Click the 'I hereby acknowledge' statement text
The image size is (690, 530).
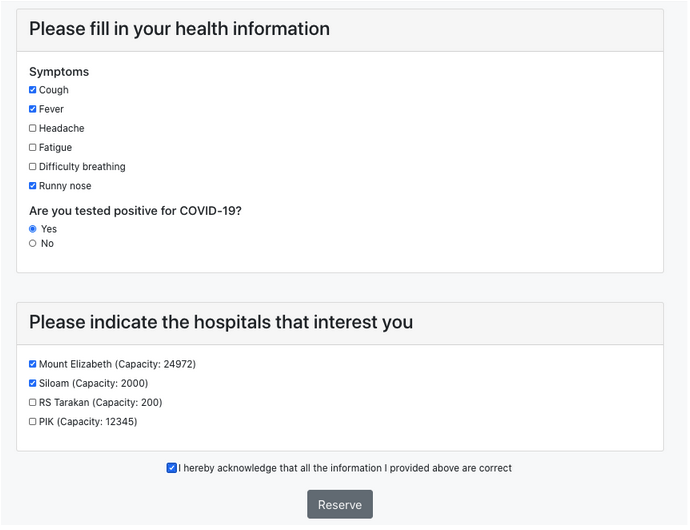(345, 468)
